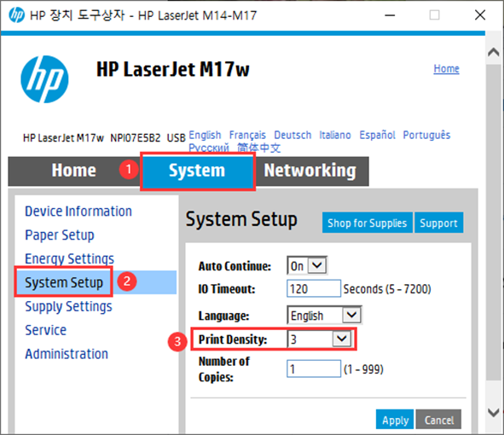Open Shop for Supplies
504x435 pixels.
point(368,223)
